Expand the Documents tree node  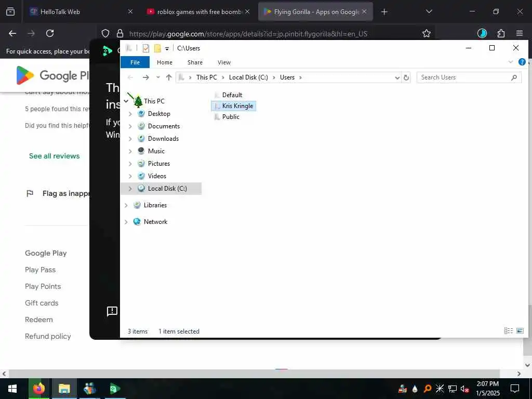tap(130, 127)
